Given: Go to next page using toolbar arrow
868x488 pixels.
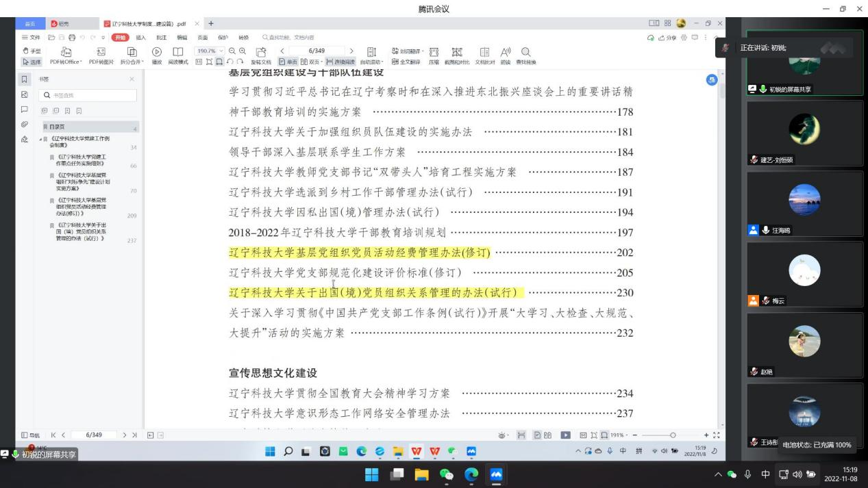Looking at the screenshot, I should [x=352, y=51].
